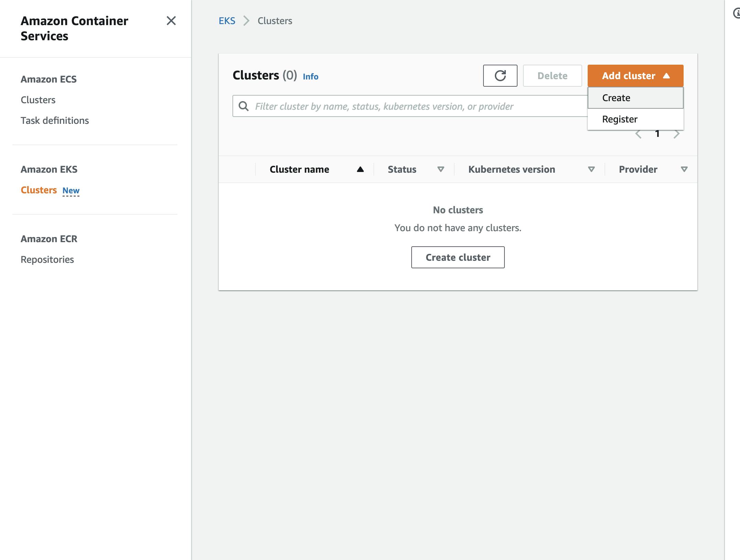Select Create from Add cluster dropdown
Screen dimensions: 740x560
(x=635, y=97)
